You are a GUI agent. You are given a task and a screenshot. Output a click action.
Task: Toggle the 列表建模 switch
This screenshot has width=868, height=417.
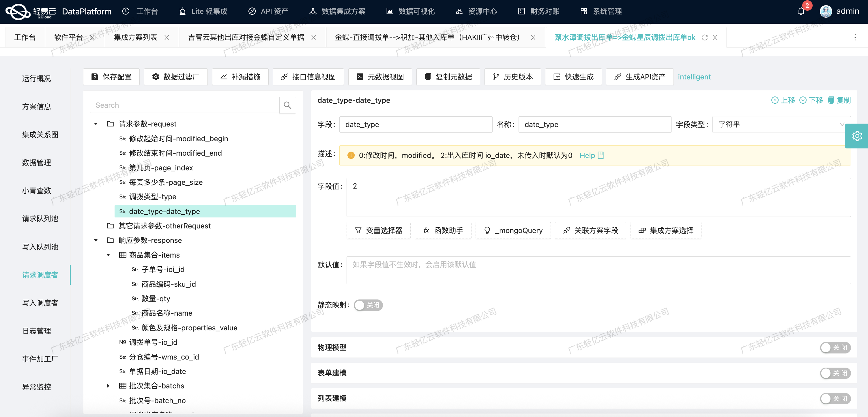[x=835, y=399]
